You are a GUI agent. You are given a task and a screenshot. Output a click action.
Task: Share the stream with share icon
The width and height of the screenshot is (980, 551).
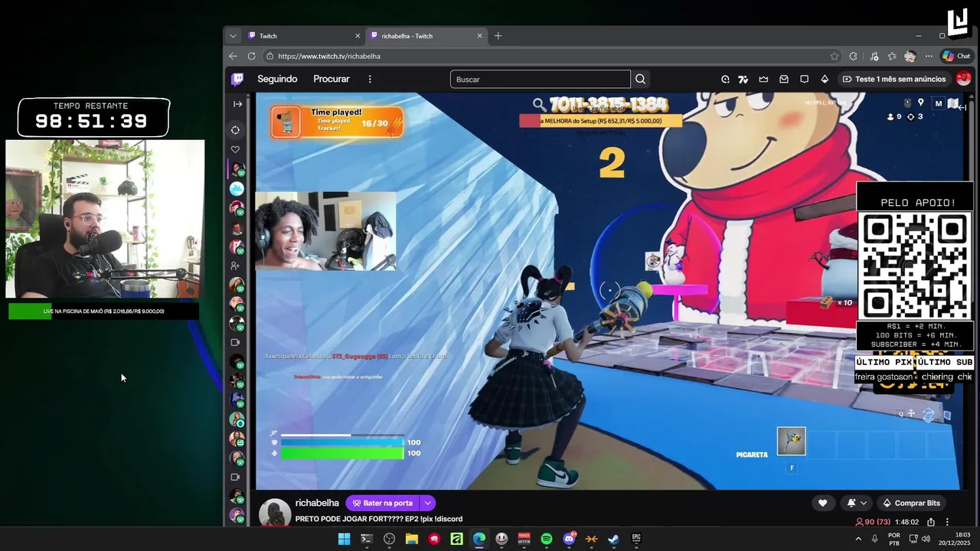coord(931,522)
